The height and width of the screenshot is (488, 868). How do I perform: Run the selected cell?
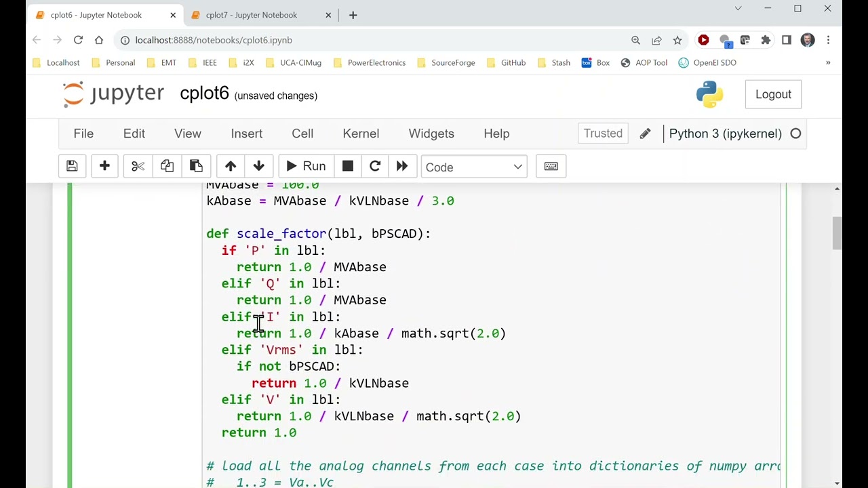[306, 167]
